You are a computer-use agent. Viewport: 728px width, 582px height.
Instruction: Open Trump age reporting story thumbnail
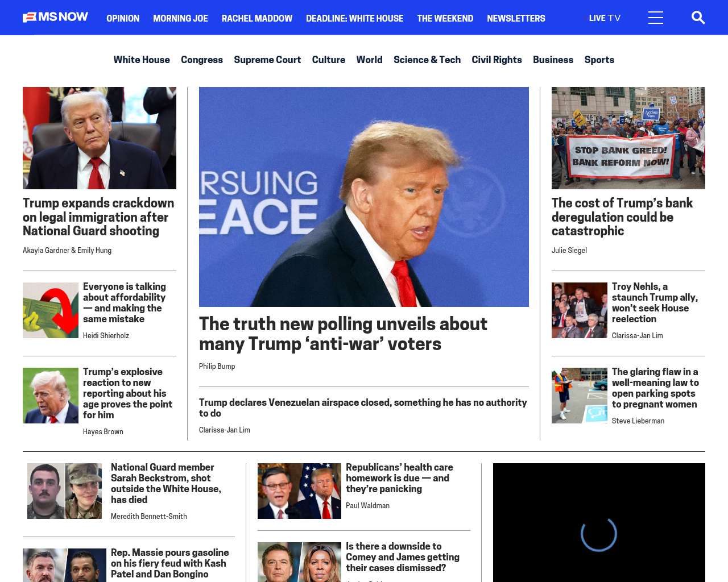51,396
